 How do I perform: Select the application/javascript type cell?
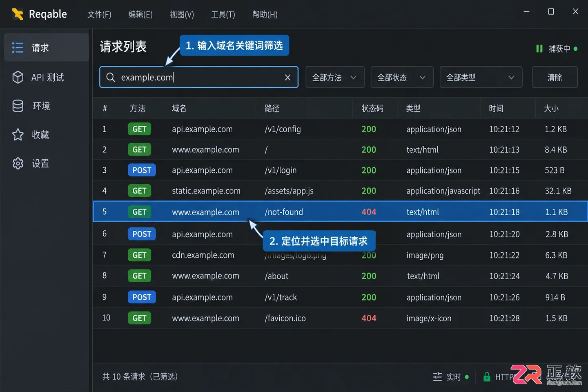(443, 191)
